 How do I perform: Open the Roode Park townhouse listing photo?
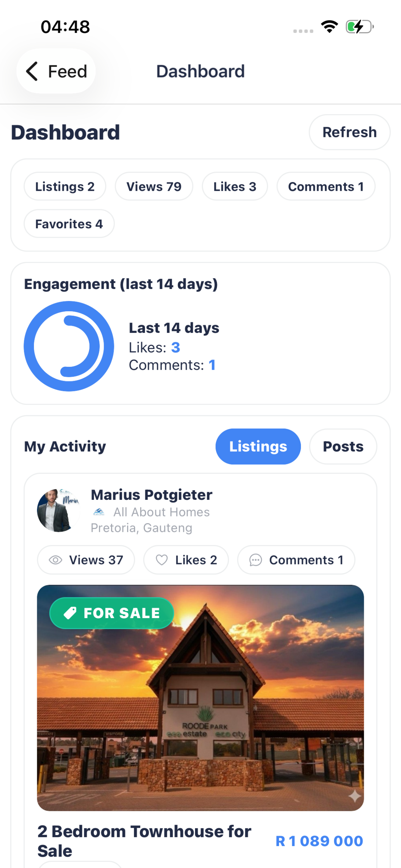click(x=200, y=698)
